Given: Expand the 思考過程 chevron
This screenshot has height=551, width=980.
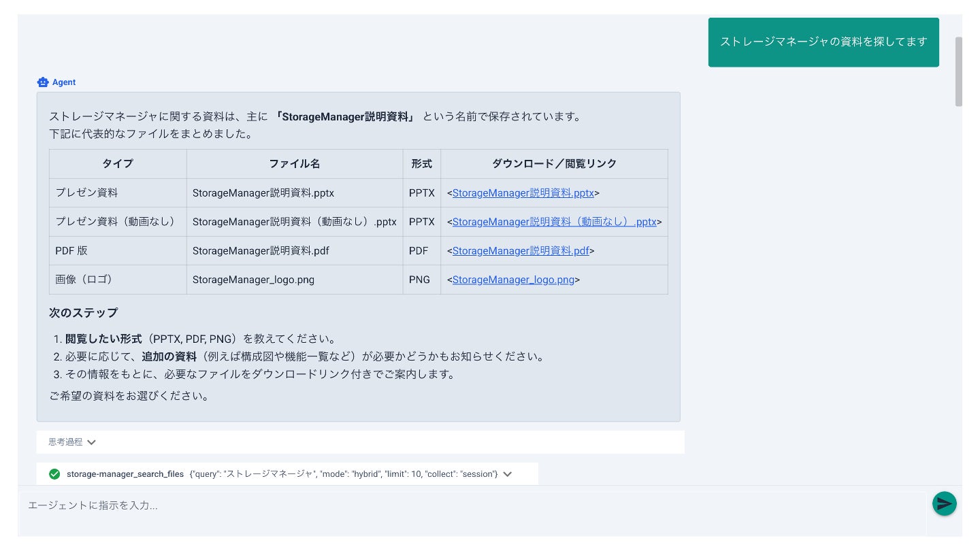Looking at the screenshot, I should (91, 442).
